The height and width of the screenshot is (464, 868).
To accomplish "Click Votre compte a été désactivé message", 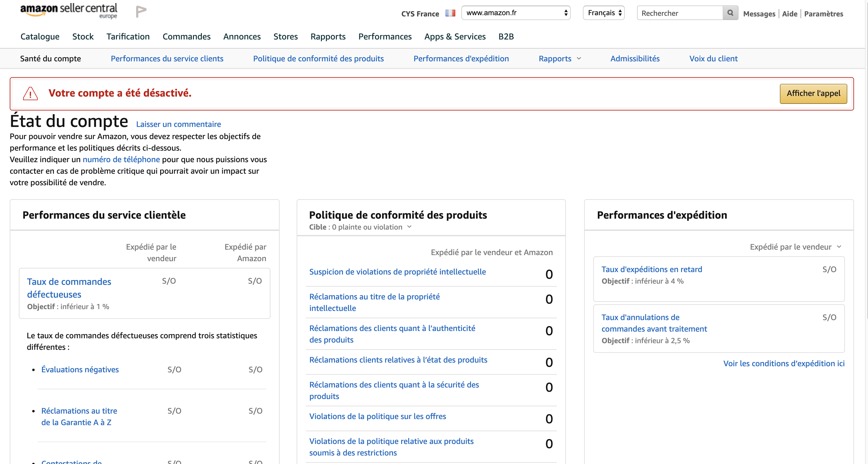I will point(120,93).
